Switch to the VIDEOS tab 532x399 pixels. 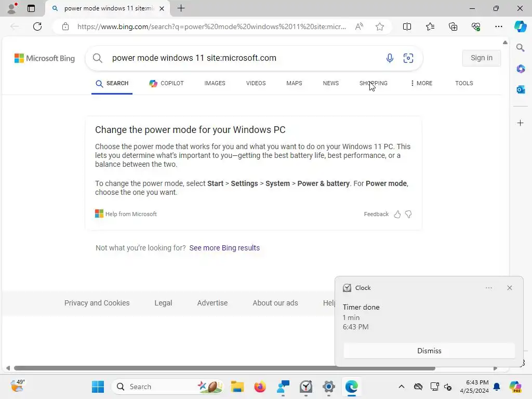[x=256, y=84]
